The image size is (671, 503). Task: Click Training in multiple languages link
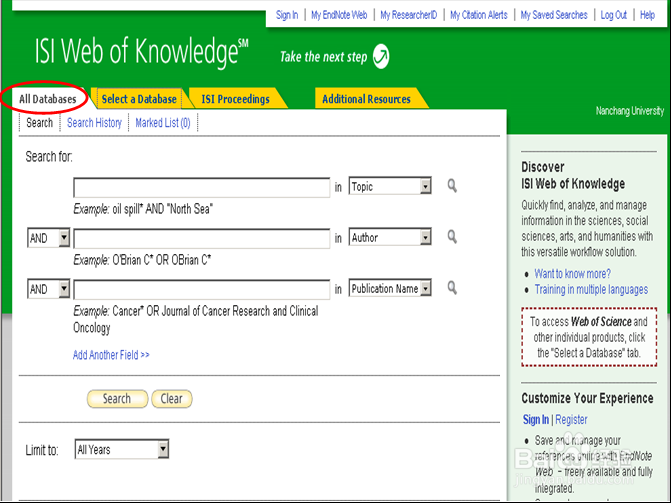(x=591, y=289)
